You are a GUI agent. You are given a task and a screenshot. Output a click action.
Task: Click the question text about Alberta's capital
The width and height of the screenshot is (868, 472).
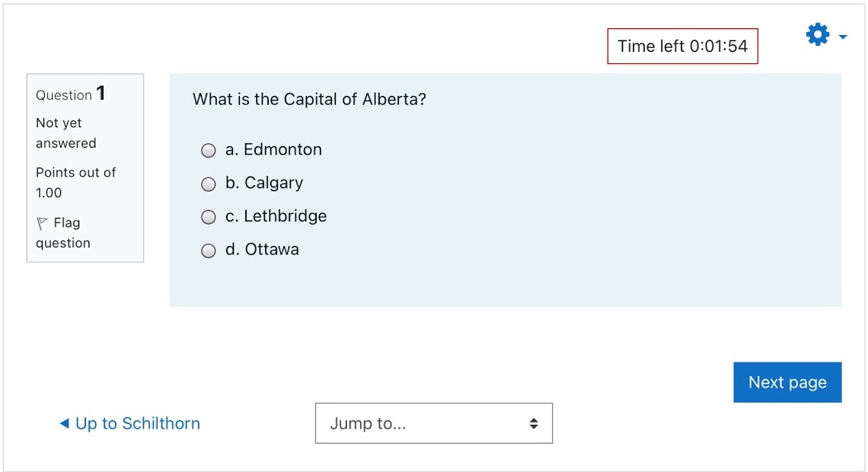(309, 99)
